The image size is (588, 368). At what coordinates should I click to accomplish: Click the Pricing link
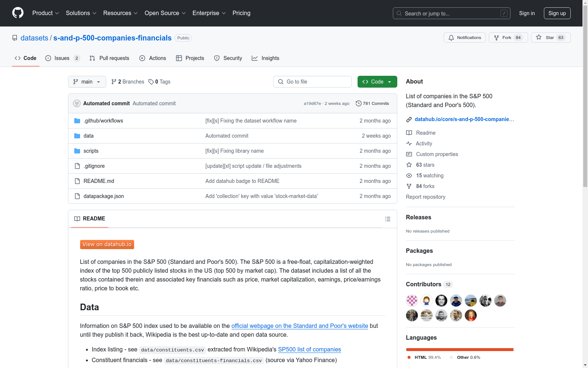[241, 13]
